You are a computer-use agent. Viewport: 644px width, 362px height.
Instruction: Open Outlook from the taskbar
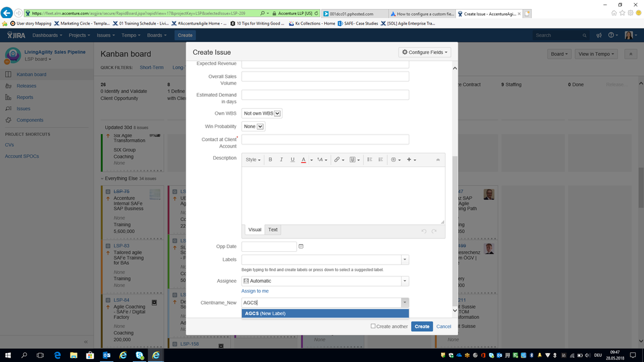click(x=106, y=355)
